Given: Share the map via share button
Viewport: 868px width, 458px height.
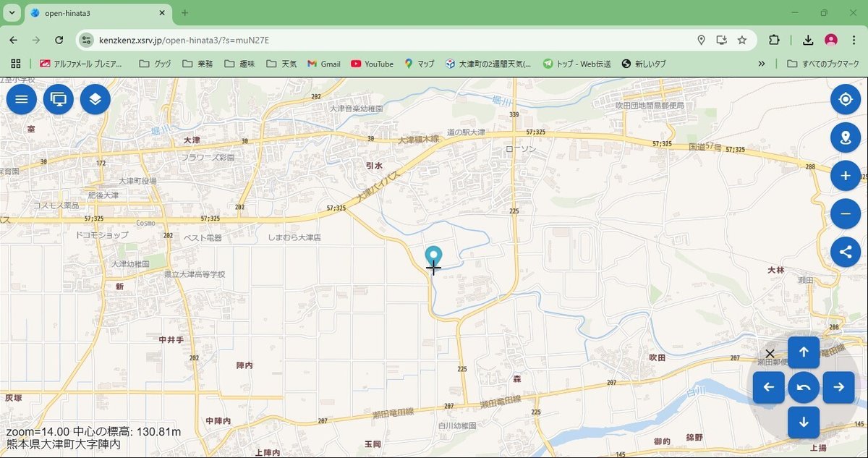Looking at the screenshot, I should tap(846, 253).
